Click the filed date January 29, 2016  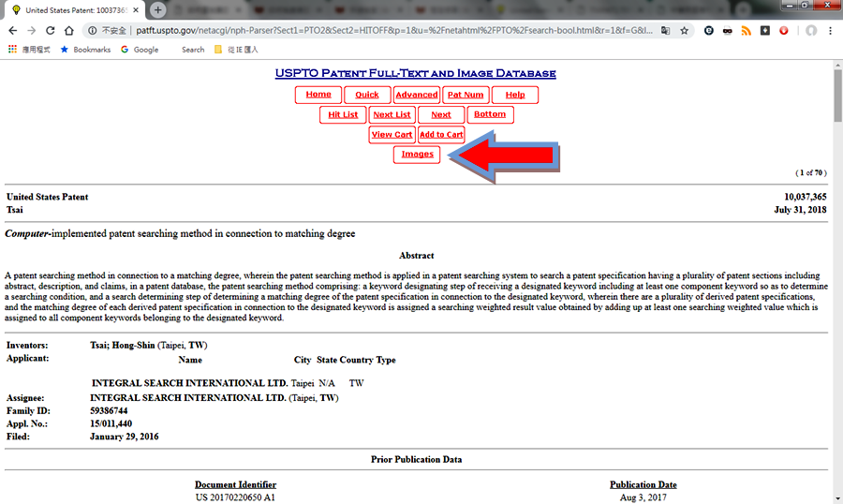pyautogui.click(x=125, y=437)
